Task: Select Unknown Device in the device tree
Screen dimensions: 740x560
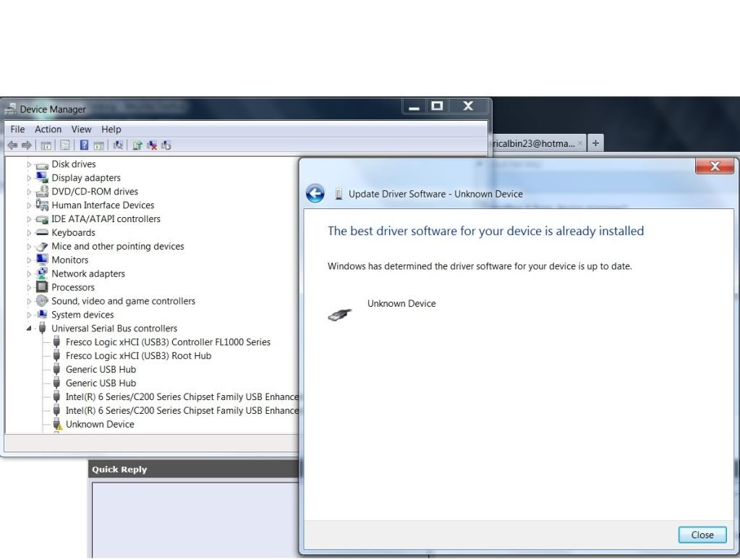Action: pyautogui.click(x=100, y=424)
